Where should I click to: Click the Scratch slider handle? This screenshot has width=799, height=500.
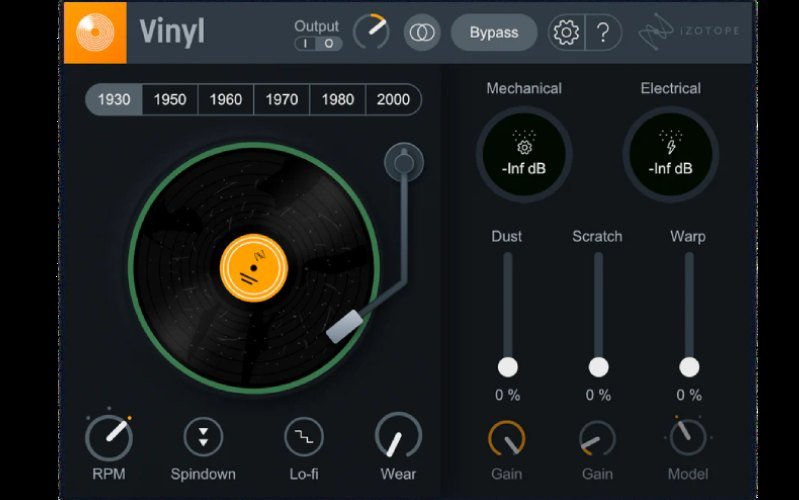(598, 367)
